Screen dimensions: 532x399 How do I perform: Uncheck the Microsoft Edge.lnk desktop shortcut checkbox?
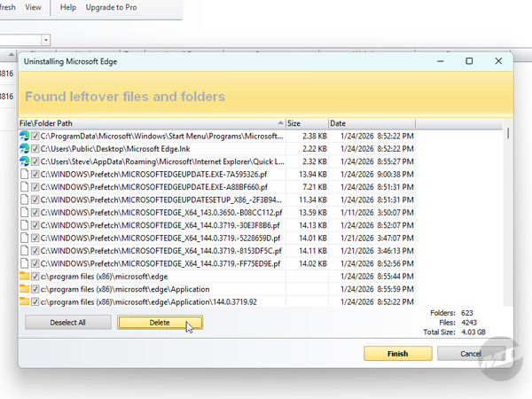pos(35,149)
